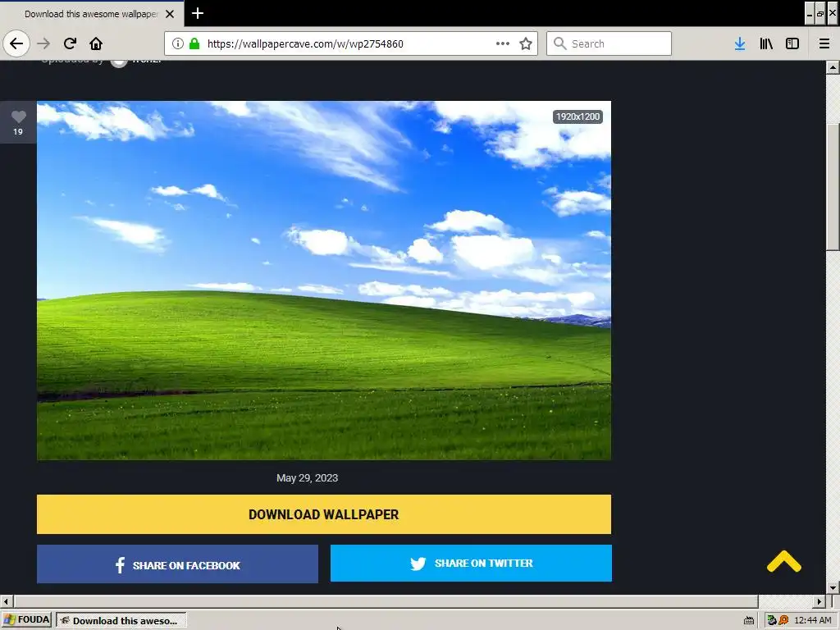Click the URL address field
840x630 pixels.
(x=351, y=43)
